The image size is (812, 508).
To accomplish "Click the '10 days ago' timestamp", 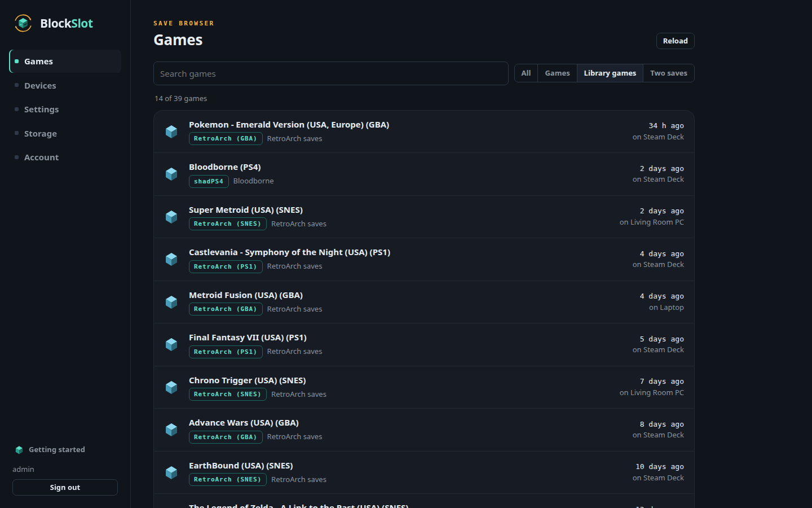I will coord(659,467).
